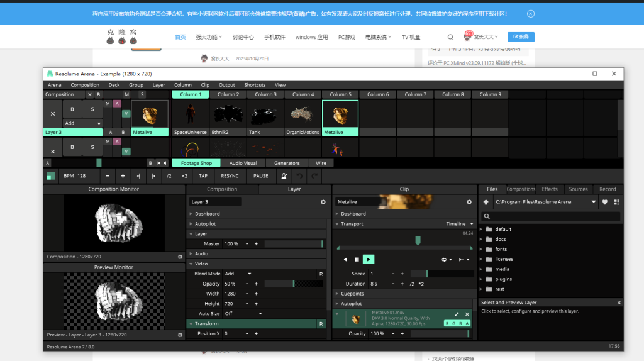Click the undo arrow in BPM toolbar
Screen dimensions: 644x361
(299, 176)
